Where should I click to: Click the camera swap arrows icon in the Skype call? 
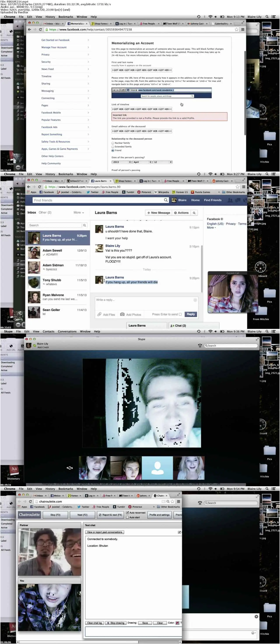70,468
